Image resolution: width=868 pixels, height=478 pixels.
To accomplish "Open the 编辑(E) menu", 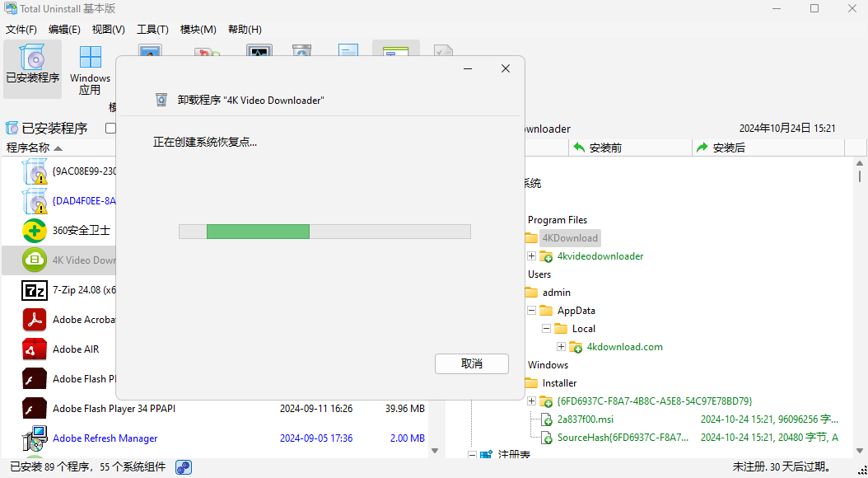I will pyautogui.click(x=64, y=30).
